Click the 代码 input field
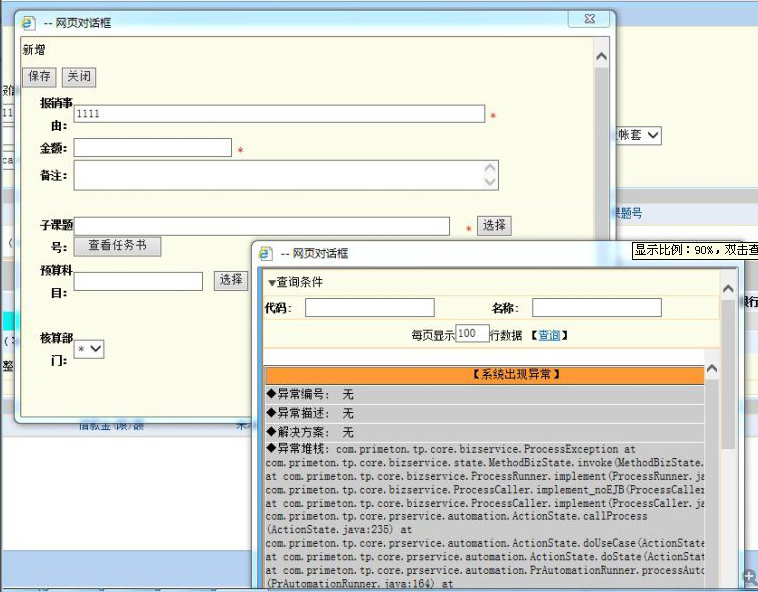This screenshot has width=758, height=592. 369,308
